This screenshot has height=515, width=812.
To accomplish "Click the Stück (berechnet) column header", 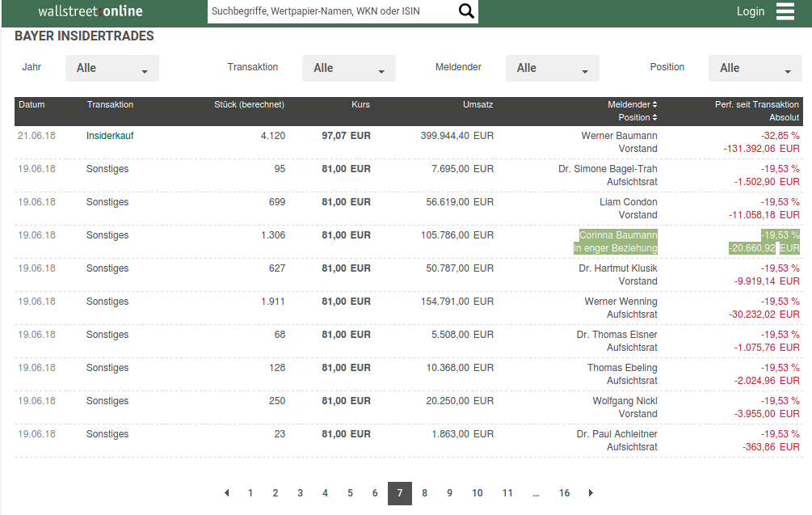I will tap(249, 104).
